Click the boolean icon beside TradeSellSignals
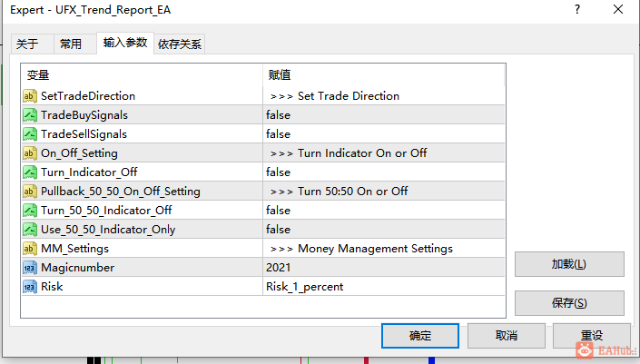The height and width of the screenshot is (364, 640). pyautogui.click(x=30, y=134)
